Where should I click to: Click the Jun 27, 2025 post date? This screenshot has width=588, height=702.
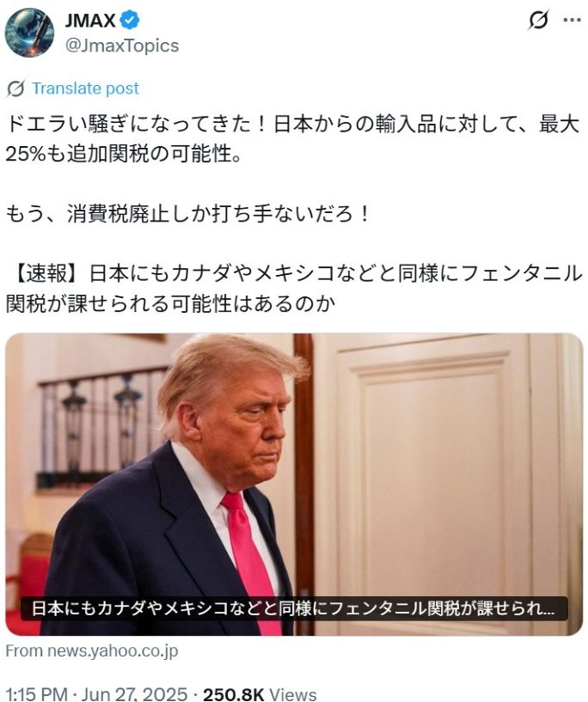click(135, 694)
